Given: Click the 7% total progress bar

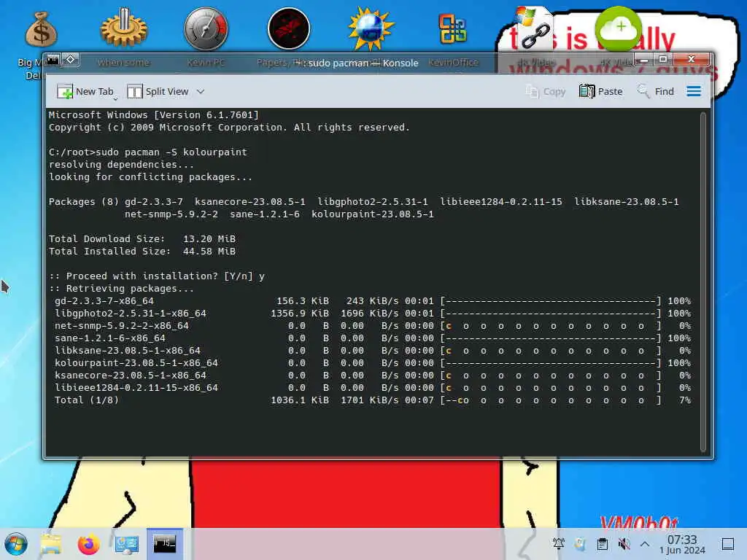Looking at the screenshot, I should [551, 400].
